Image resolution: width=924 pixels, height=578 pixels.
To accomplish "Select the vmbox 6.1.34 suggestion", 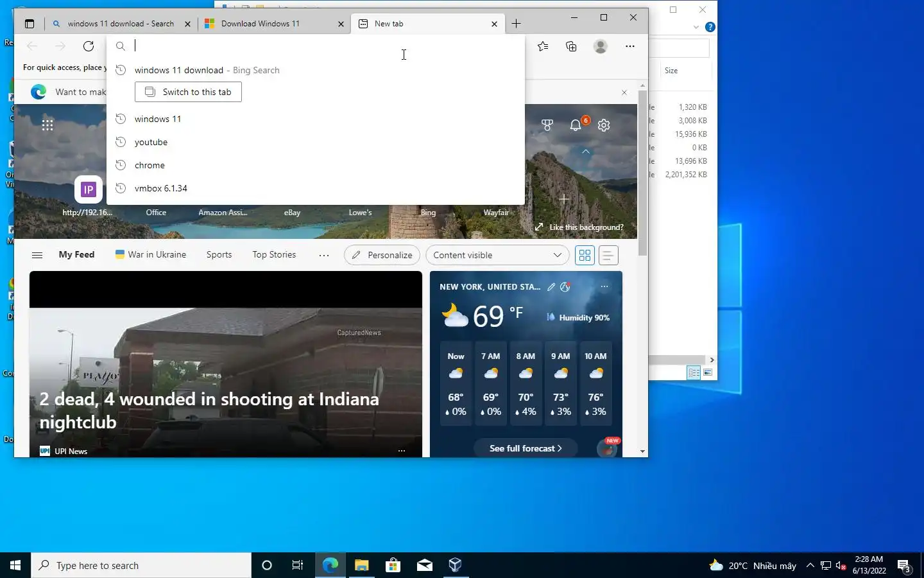I will tap(316, 188).
